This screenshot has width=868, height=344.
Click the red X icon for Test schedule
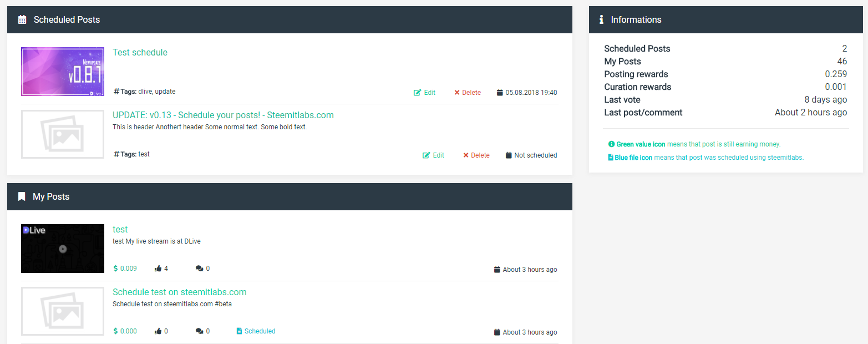457,93
